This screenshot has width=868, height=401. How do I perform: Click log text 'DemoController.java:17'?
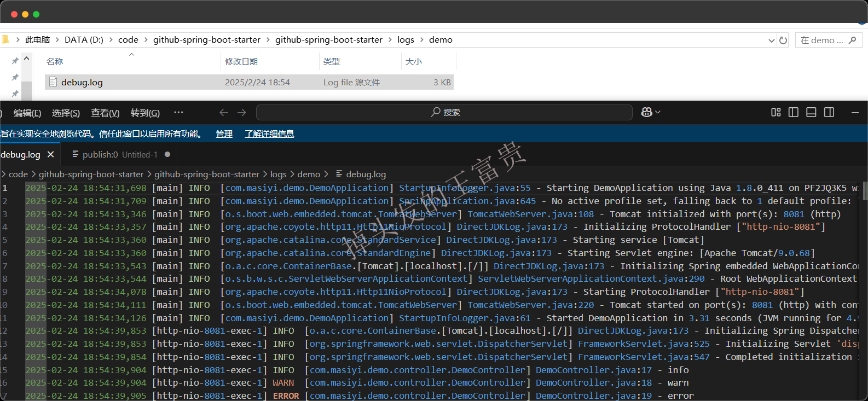(x=594, y=370)
